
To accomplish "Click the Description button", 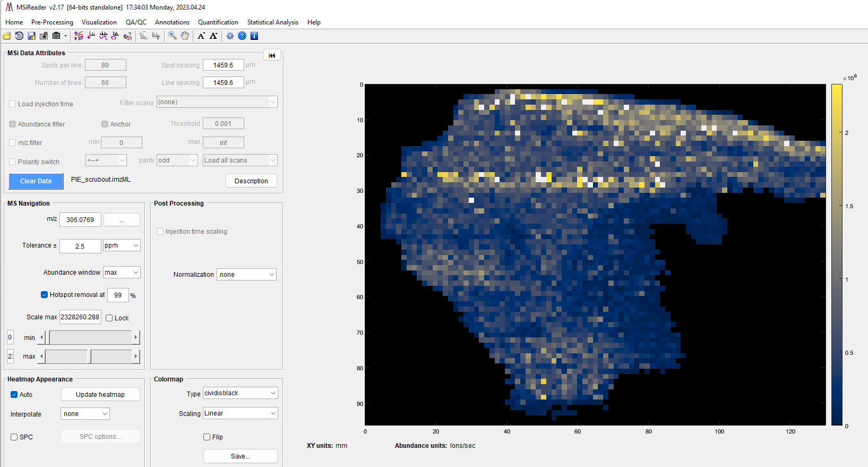I will 252,181.
